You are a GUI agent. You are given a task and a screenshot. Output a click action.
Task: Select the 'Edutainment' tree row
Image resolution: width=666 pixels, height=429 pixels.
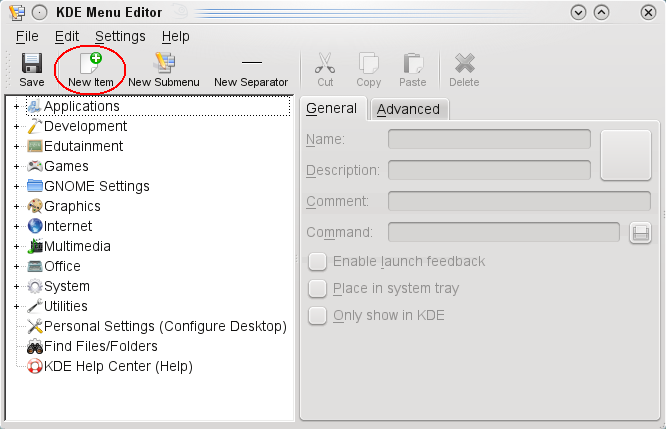click(83, 146)
